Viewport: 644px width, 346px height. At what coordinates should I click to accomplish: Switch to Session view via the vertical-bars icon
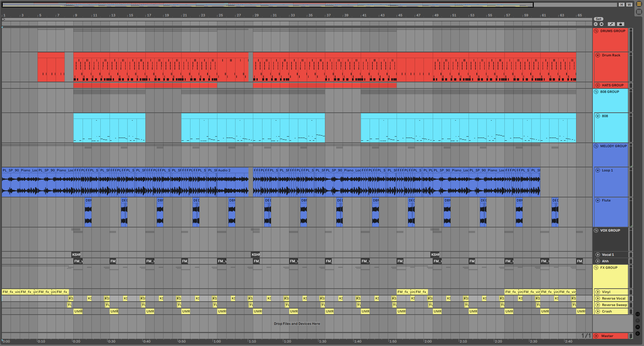[x=639, y=12]
